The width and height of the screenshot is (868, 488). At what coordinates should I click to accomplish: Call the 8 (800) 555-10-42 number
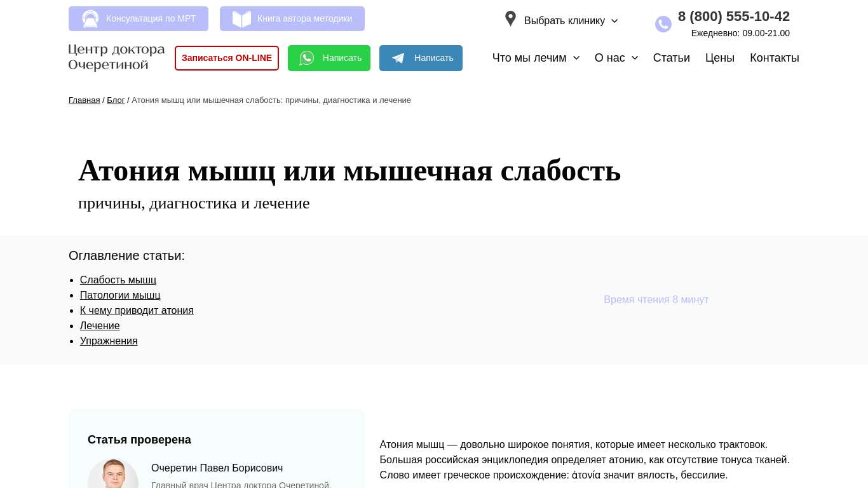[x=733, y=17]
